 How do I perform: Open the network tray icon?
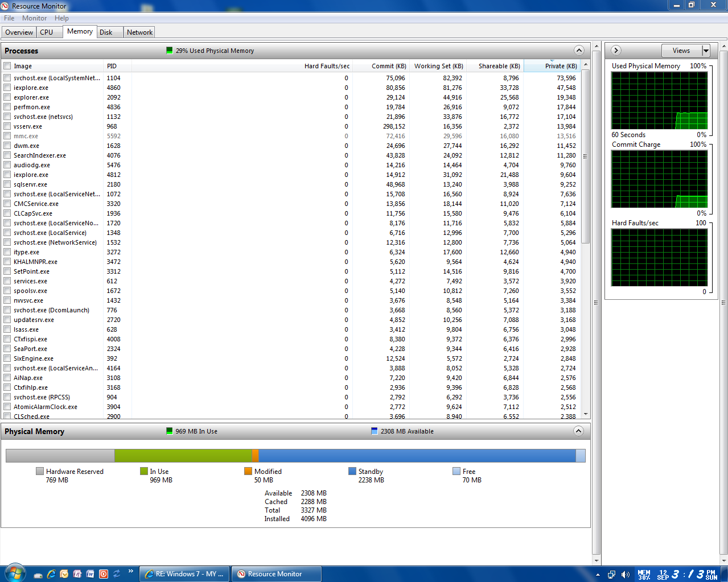611,575
